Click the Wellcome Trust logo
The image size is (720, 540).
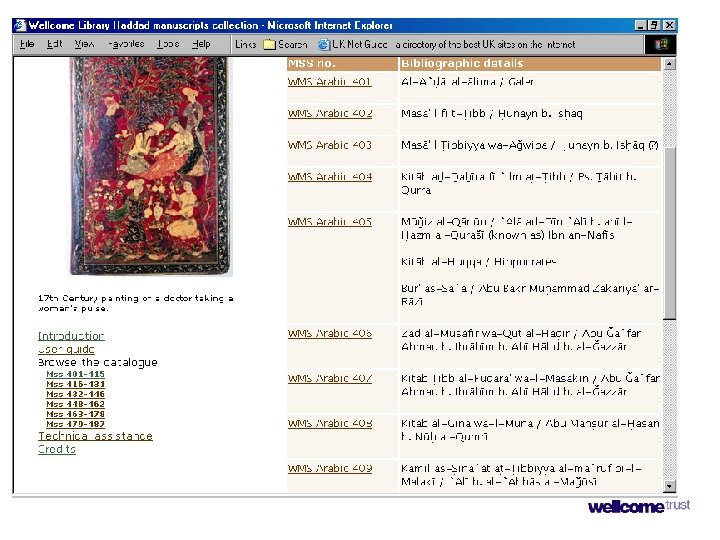(639, 506)
